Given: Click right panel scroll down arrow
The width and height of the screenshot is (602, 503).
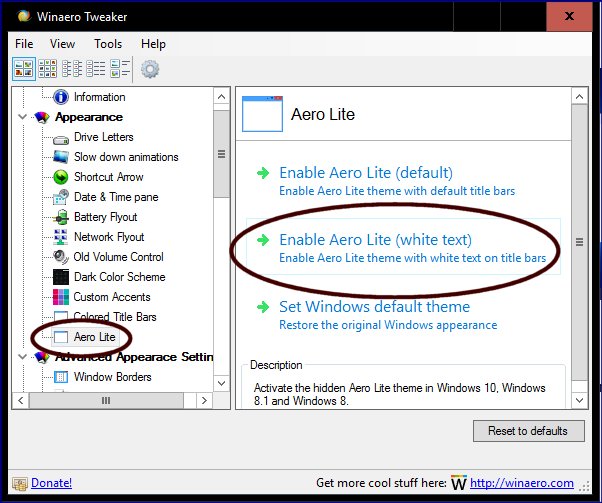Looking at the screenshot, I should tap(579, 400).
